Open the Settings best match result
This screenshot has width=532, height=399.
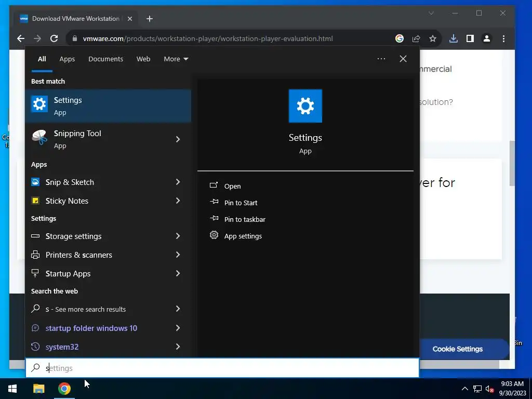click(108, 106)
